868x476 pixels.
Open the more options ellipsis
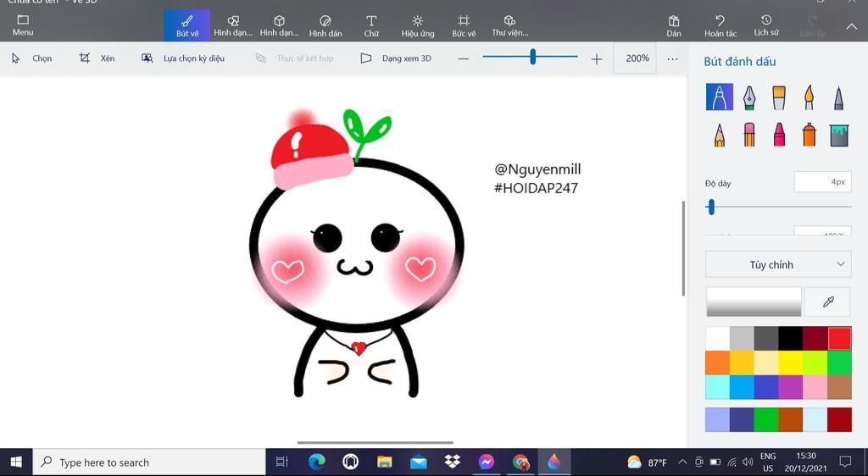[672, 58]
